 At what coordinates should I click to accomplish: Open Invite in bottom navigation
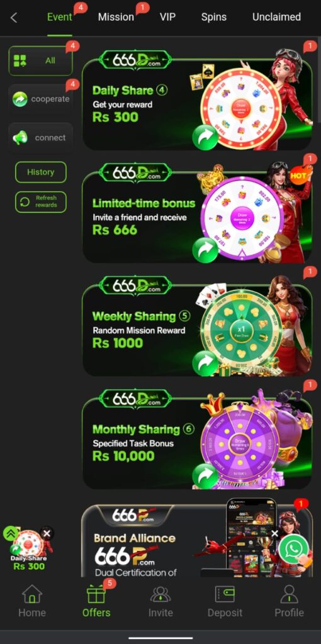point(160,601)
